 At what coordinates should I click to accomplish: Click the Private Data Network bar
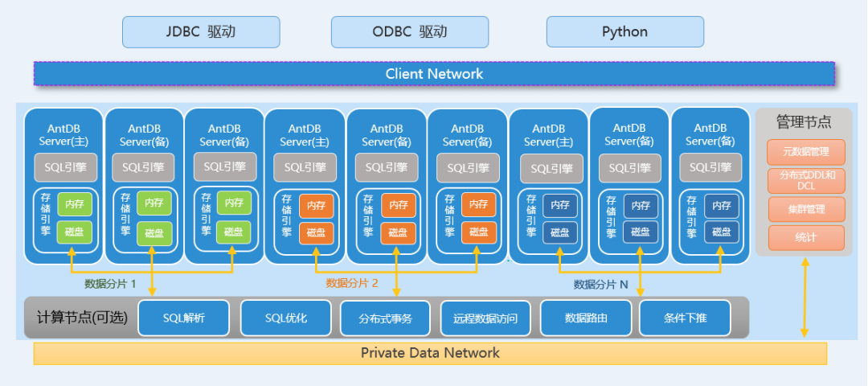430,353
